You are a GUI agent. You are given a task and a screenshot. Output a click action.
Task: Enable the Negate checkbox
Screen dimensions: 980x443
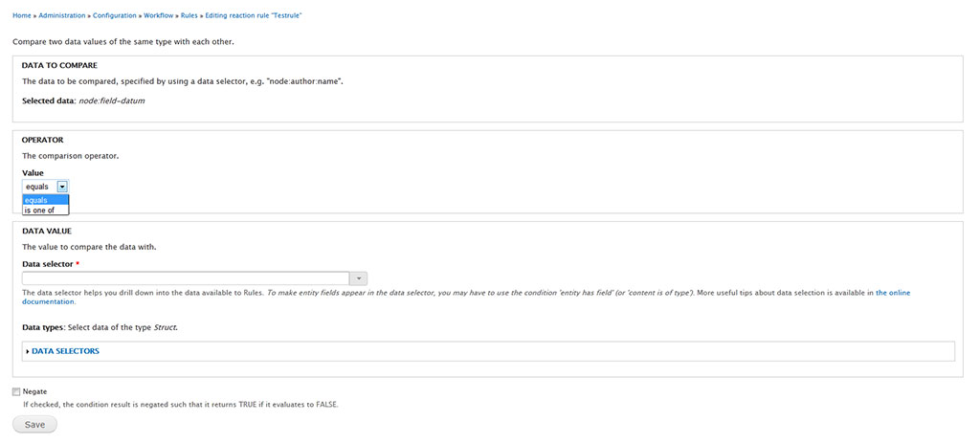tap(16, 391)
